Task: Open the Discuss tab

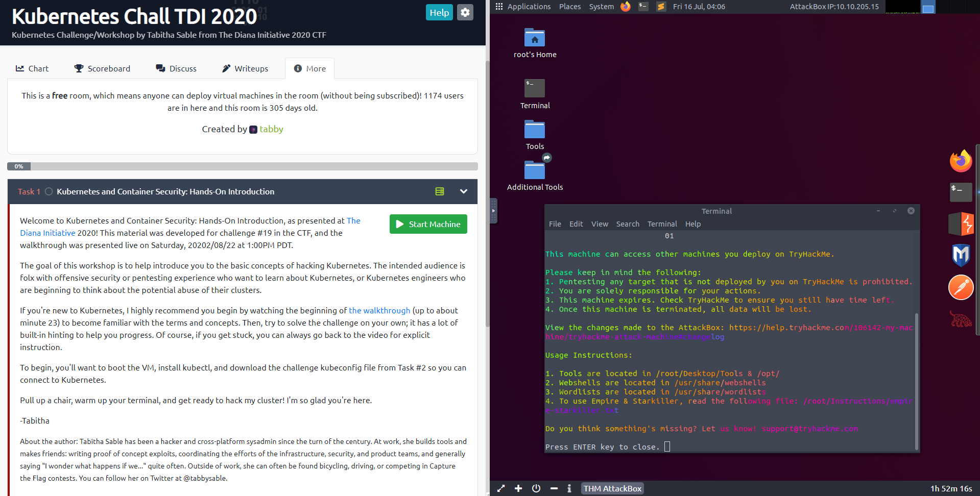Action: [x=176, y=68]
